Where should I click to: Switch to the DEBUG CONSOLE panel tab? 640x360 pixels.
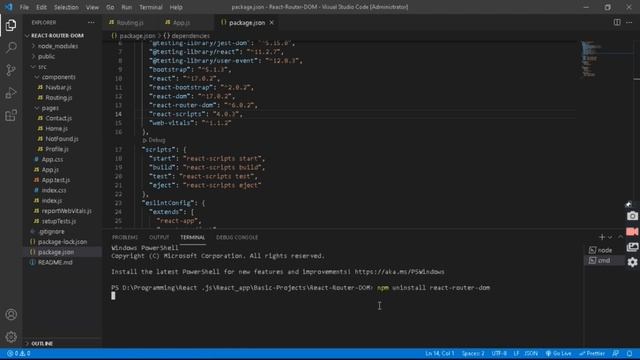click(237, 237)
